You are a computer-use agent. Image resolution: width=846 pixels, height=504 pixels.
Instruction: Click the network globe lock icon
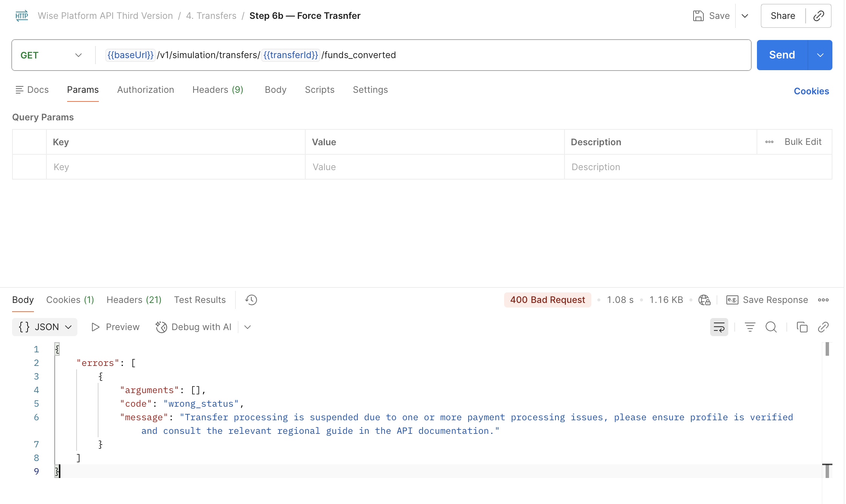(704, 300)
